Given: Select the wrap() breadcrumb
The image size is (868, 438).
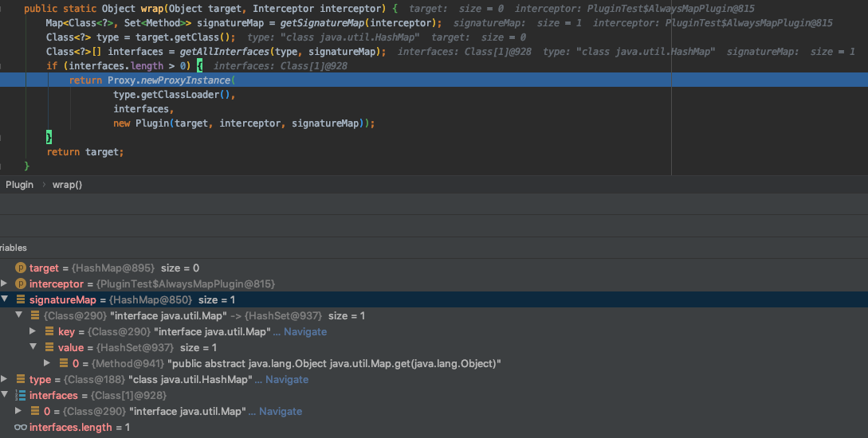Looking at the screenshot, I should pyautogui.click(x=67, y=185).
